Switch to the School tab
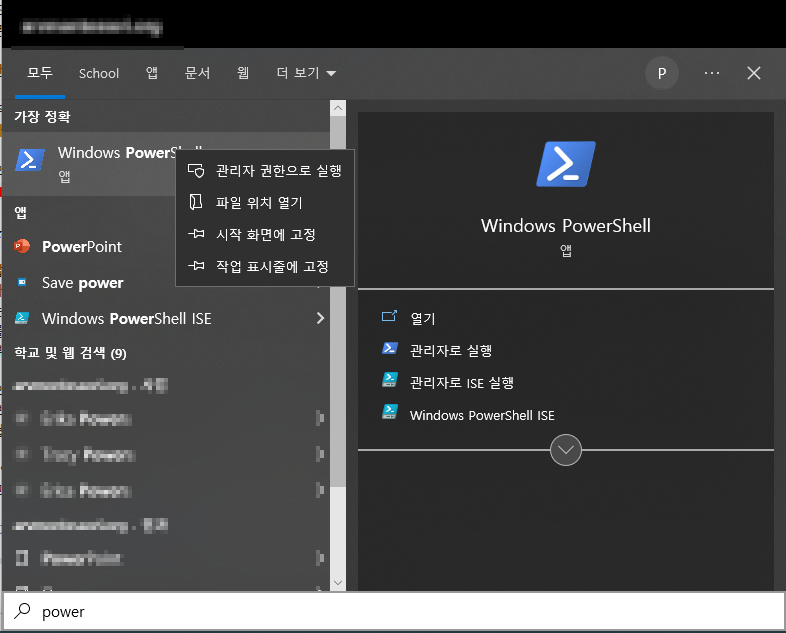The height and width of the screenshot is (633, 786). [99, 74]
